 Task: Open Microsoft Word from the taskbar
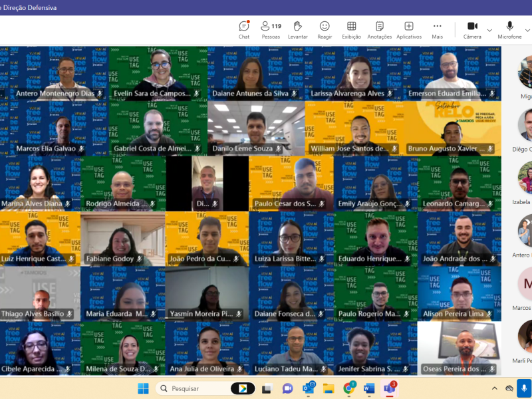[369, 388]
